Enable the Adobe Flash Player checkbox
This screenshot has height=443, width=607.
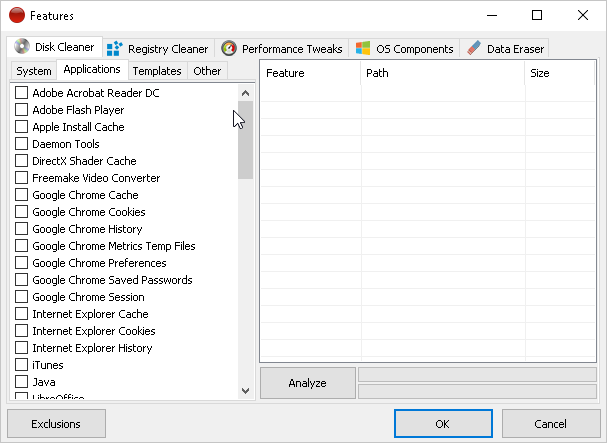click(21, 110)
